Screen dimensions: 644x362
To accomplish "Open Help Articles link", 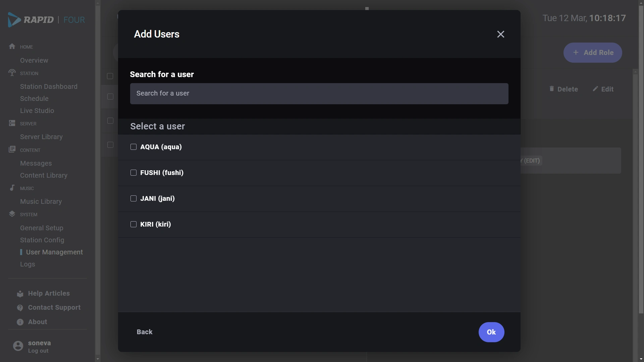I will click(49, 293).
